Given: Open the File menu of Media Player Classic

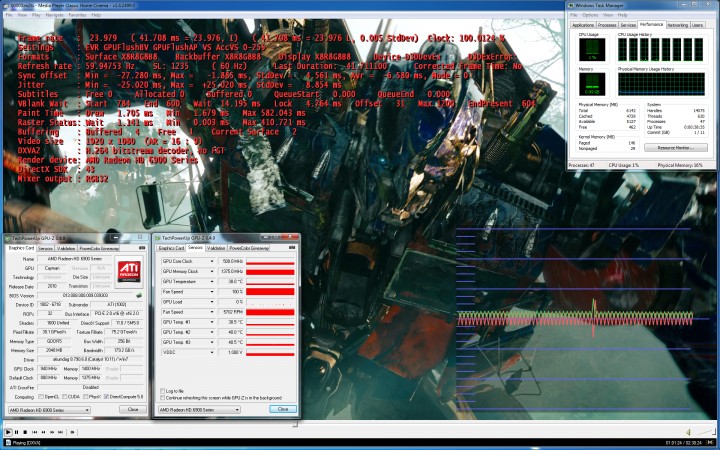Looking at the screenshot, I should tap(9, 15).
